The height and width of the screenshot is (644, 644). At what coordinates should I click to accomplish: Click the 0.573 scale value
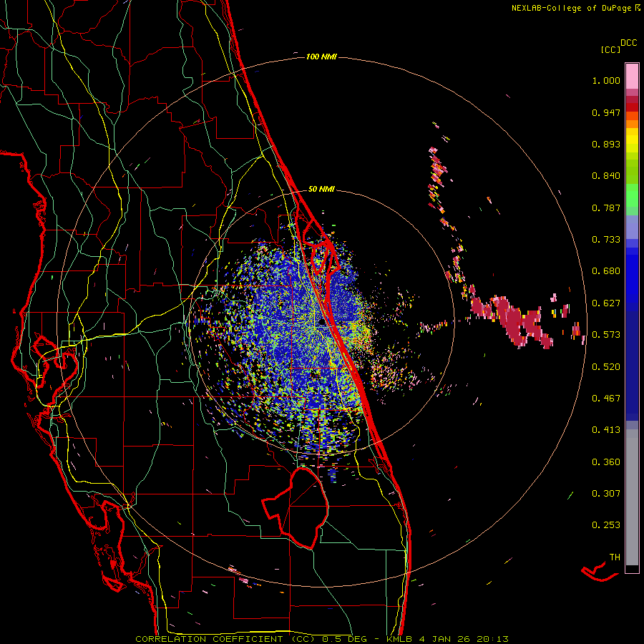tap(606, 335)
